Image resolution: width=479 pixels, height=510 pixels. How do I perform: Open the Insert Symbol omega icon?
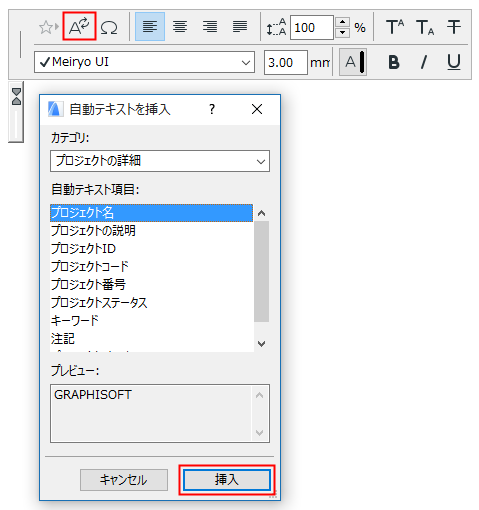(109, 27)
